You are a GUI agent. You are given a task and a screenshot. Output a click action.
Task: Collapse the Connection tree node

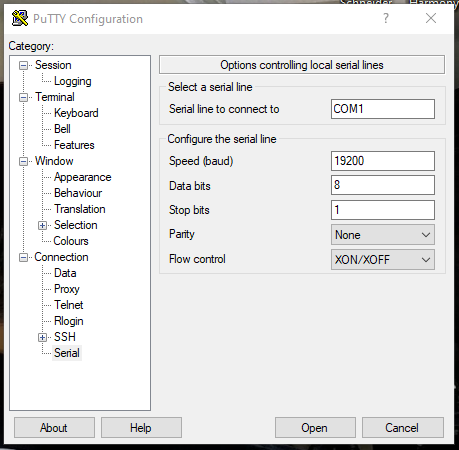[x=23, y=257]
